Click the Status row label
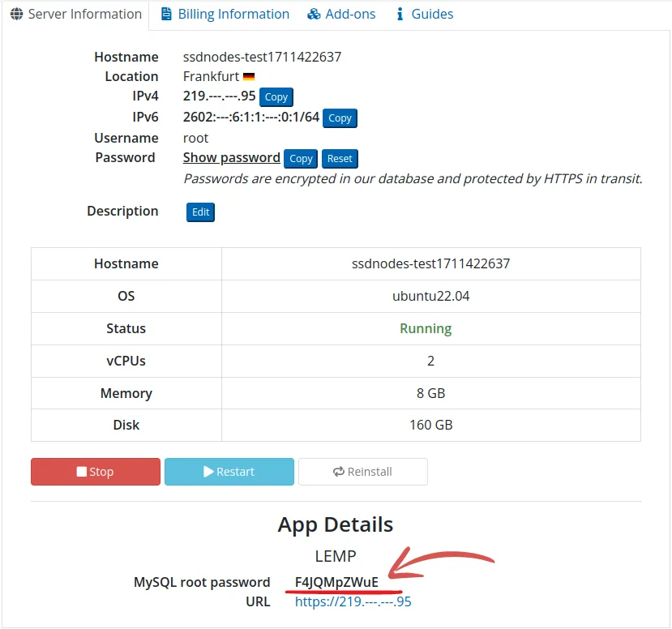The height and width of the screenshot is (629, 672). tap(126, 328)
